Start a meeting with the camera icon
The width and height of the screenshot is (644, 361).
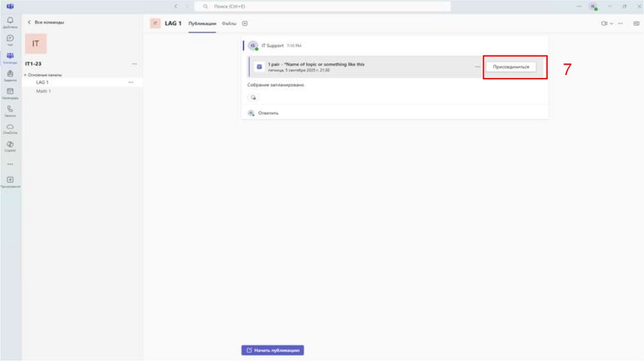(604, 23)
